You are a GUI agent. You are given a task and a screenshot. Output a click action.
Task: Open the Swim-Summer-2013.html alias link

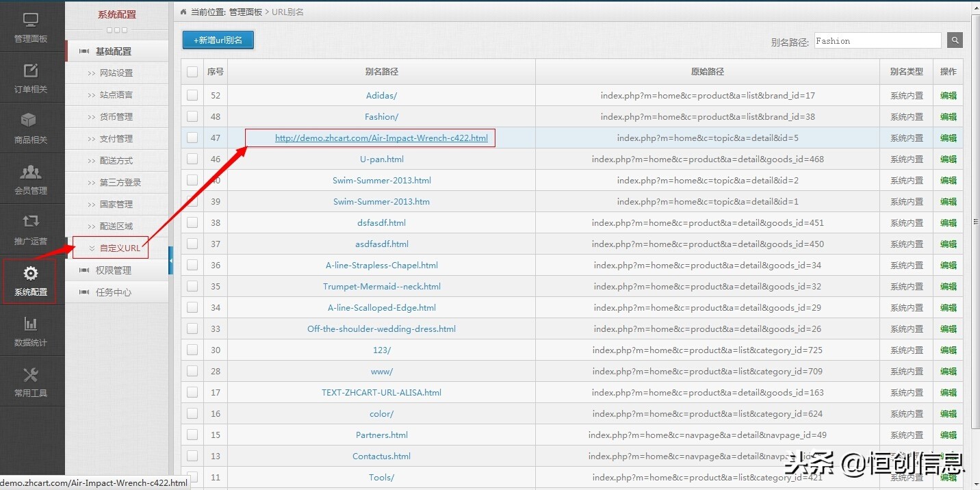tap(381, 181)
